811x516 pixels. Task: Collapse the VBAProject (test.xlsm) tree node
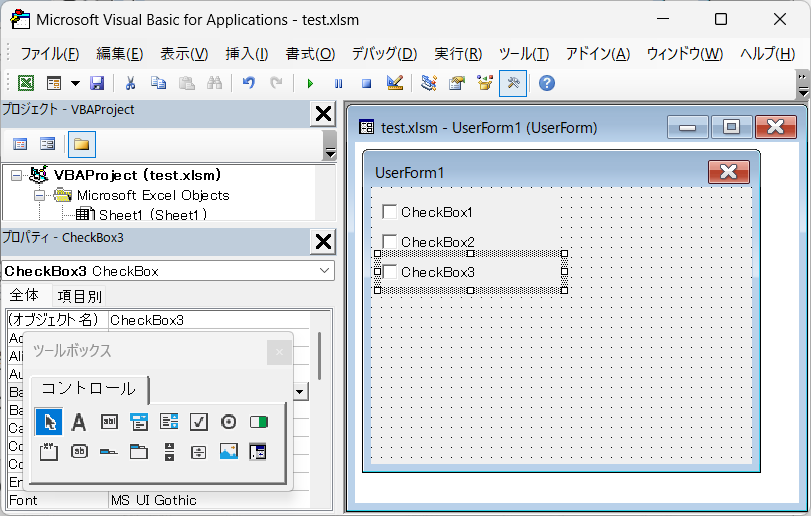[17, 176]
